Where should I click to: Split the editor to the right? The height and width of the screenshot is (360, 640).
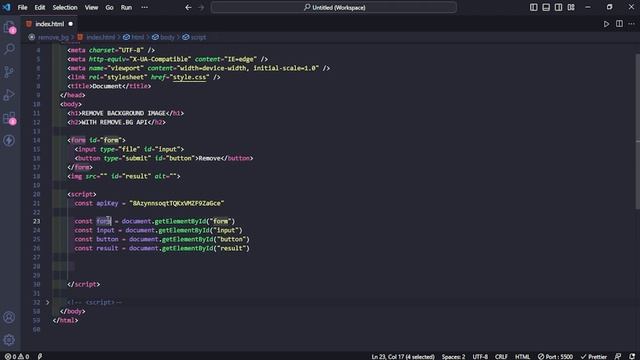(x=619, y=24)
